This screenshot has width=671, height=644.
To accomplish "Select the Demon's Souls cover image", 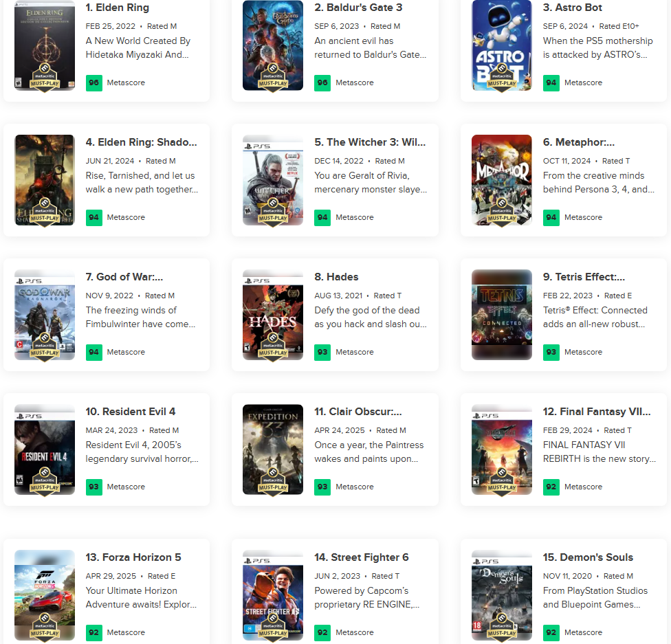I will click(x=502, y=595).
